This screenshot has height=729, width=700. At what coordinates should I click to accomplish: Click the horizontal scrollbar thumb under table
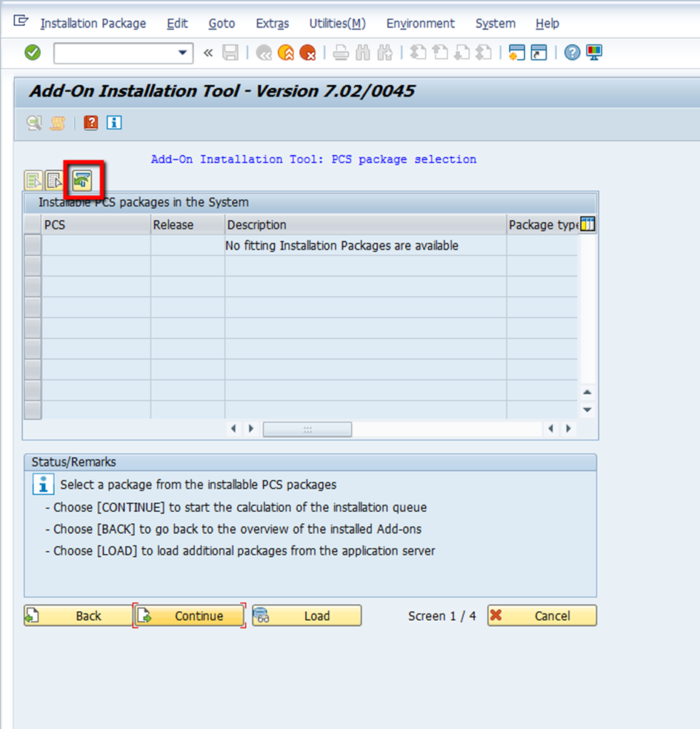[307, 429]
